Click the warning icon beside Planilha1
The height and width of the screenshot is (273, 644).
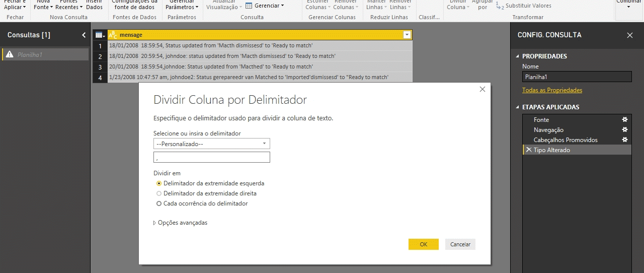pos(10,54)
